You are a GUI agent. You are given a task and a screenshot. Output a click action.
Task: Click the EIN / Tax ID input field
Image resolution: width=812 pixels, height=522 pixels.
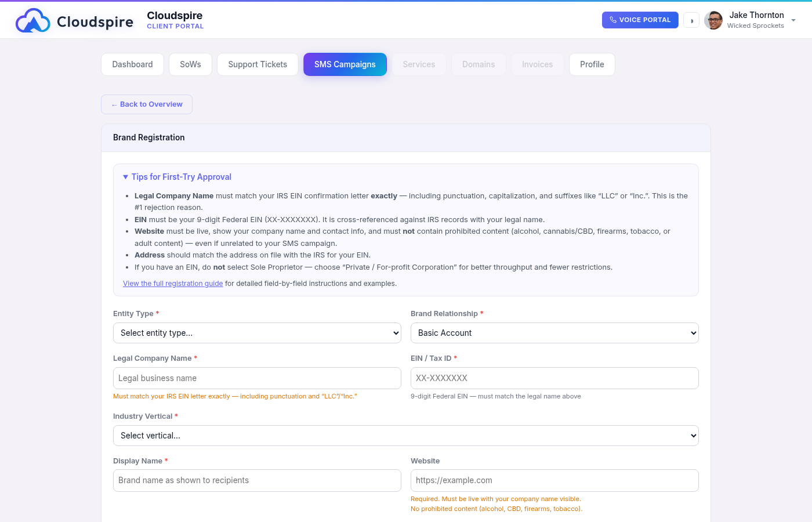pyautogui.click(x=554, y=378)
